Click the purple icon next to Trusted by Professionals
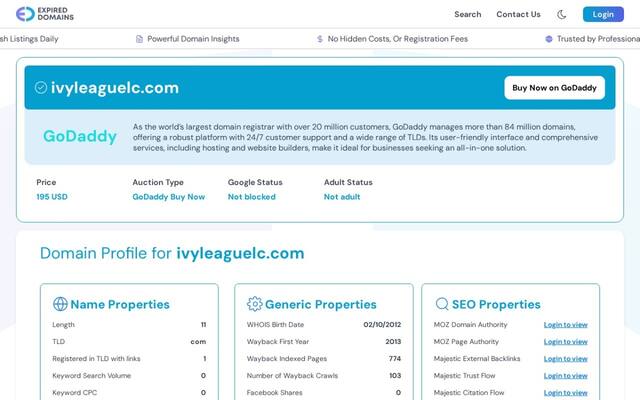This screenshot has width=640, height=400. tap(549, 39)
